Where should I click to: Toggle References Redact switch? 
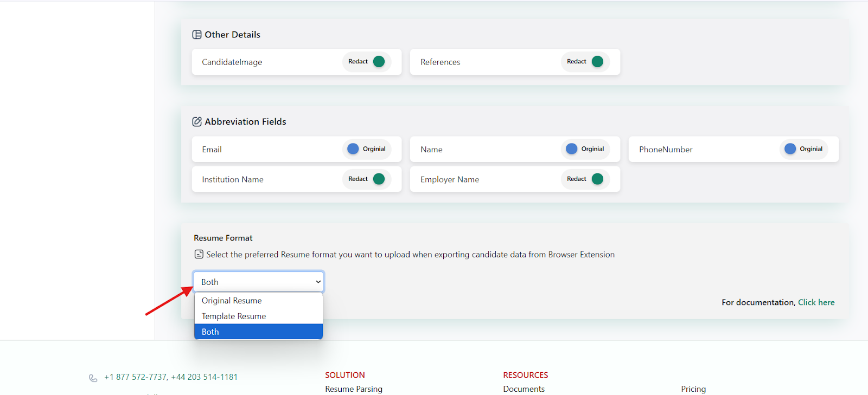585,62
